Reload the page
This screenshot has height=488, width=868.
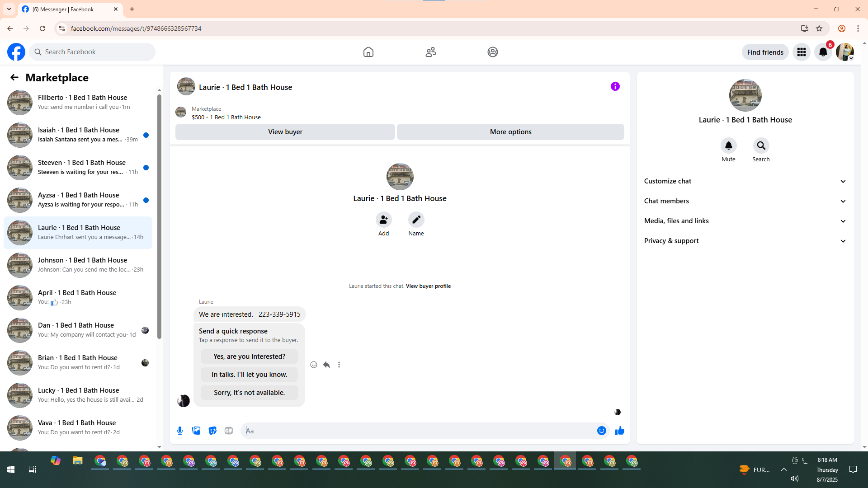pos(42,28)
